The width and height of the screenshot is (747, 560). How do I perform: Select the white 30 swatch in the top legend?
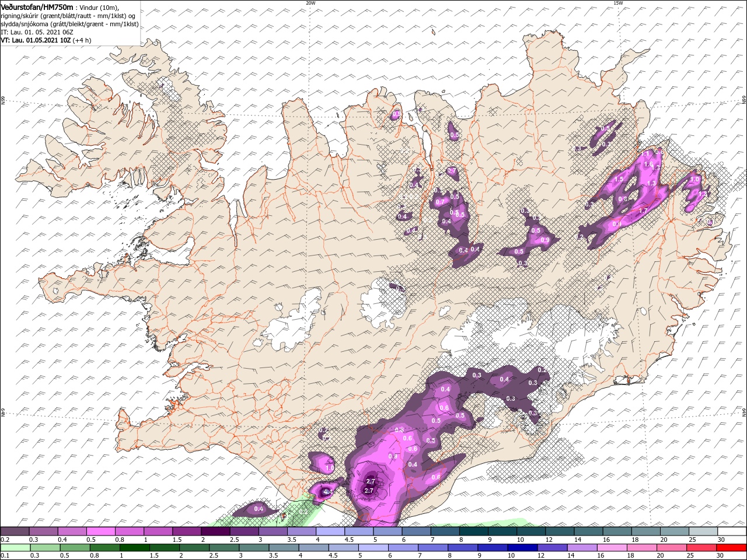click(732, 531)
